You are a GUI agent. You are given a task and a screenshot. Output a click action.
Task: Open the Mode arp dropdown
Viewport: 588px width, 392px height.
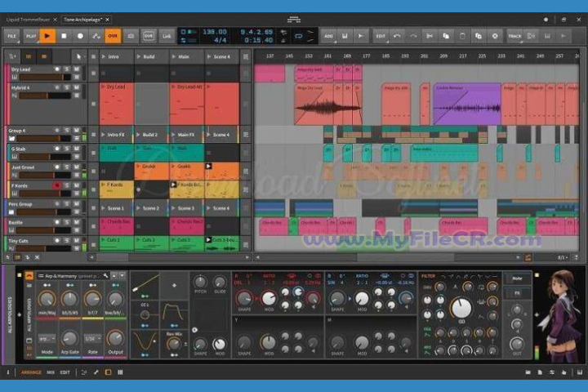coord(47,339)
